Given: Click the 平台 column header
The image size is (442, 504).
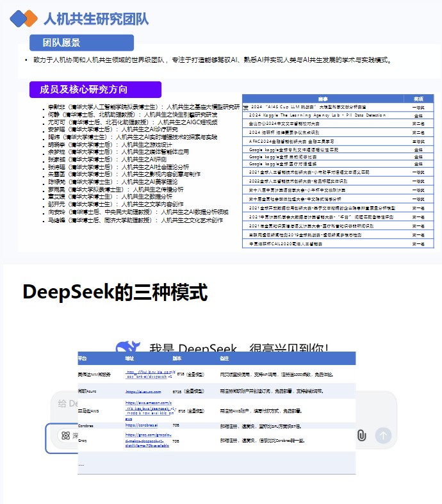Looking at the screenshot, I should [82, 359].
